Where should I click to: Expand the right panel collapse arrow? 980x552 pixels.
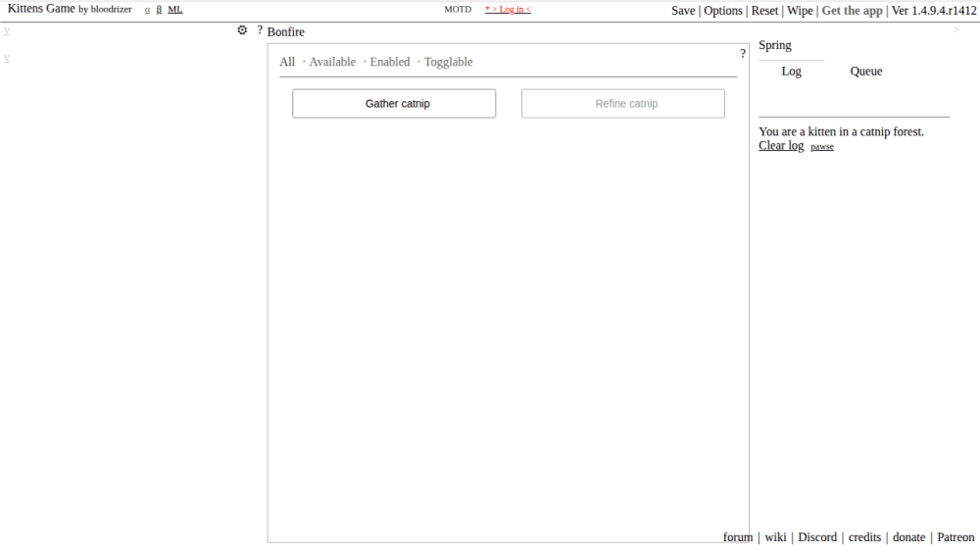956,29
